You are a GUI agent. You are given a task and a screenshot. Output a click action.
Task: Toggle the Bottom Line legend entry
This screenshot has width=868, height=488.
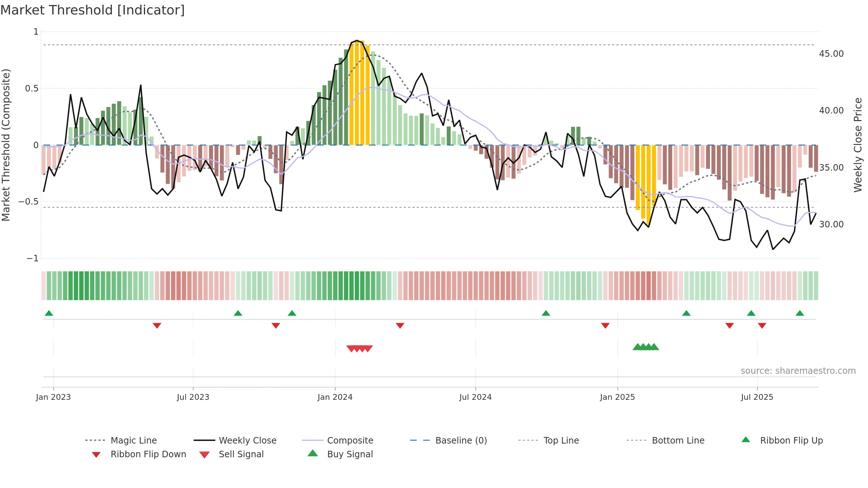coord(665,440)
